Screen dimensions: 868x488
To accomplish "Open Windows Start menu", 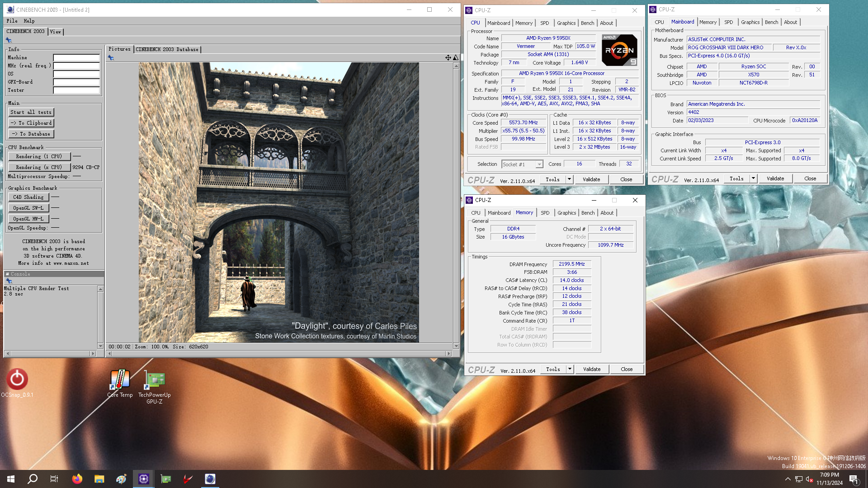I will 11,479.
